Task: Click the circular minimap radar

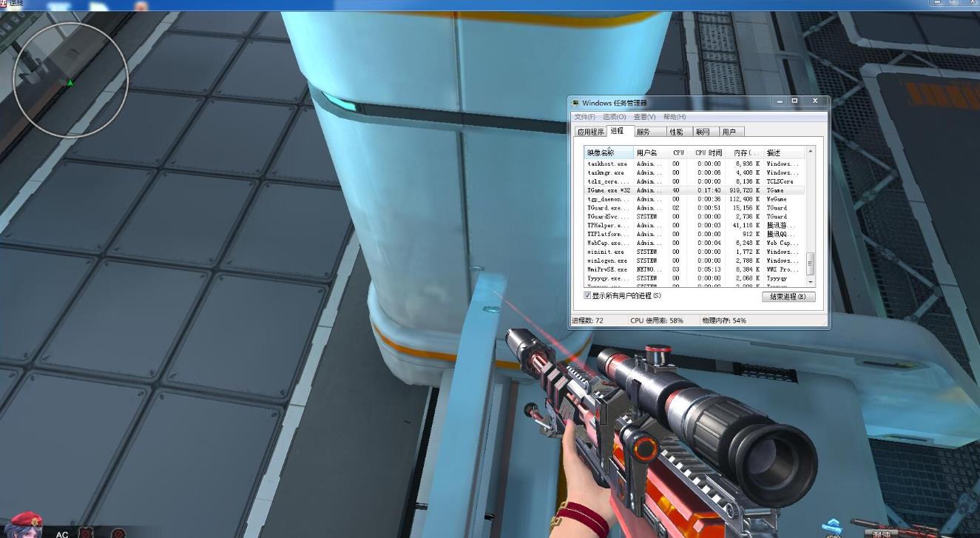Action: [71, 79]
